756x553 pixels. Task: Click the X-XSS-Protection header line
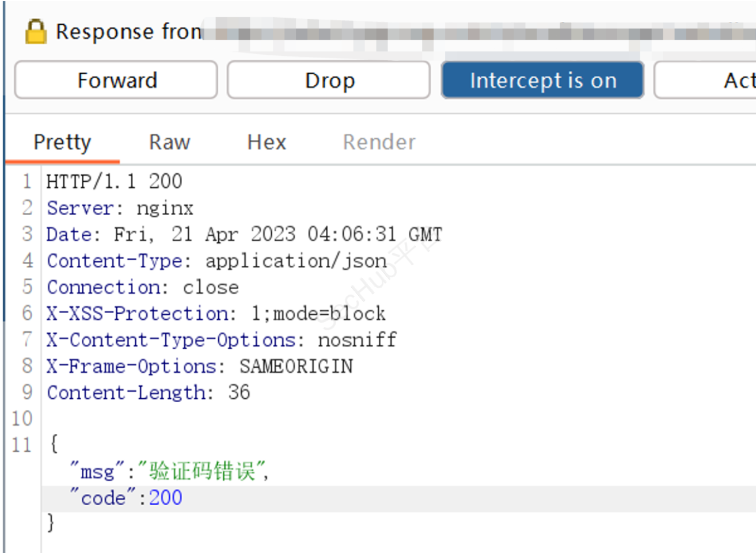pos(216,314)
